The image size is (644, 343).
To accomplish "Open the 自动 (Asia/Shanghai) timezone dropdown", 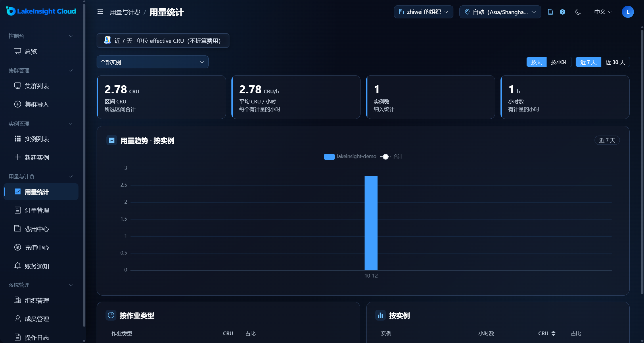I will [500, 12].
